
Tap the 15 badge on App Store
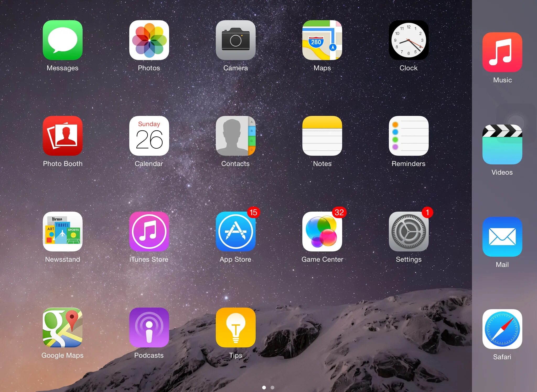click(x=253, y=212)
